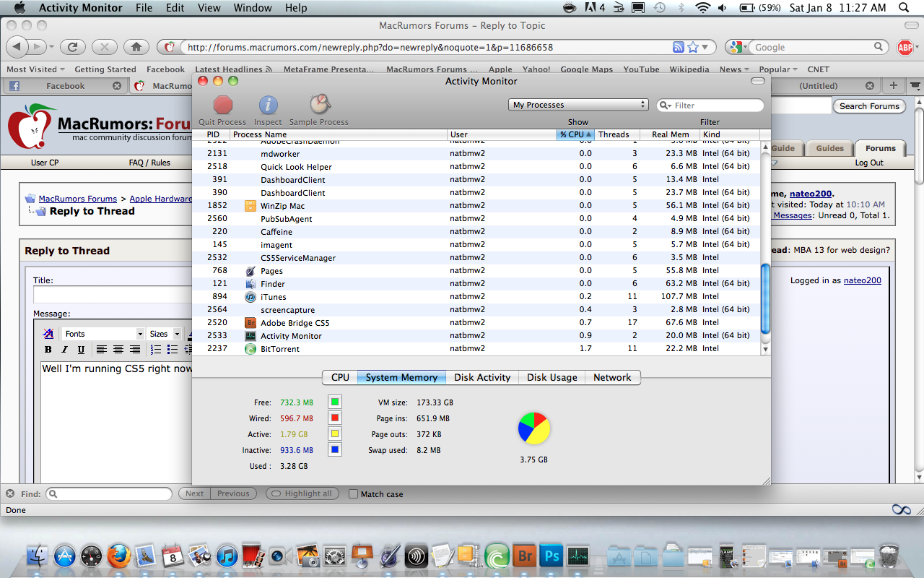
Task: Click the Adblock Plus ABP icon
Action: [905, 48]
